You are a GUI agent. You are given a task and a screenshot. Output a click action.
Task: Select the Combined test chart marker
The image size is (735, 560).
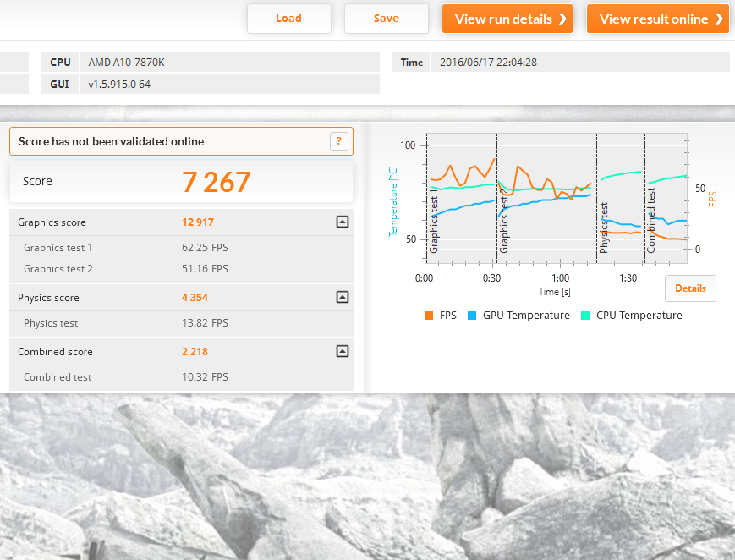tap(651, 222)
